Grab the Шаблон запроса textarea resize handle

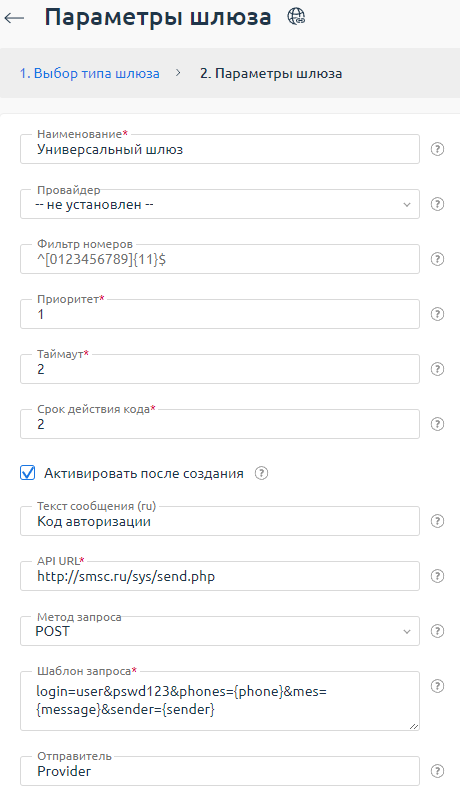(x=414, y=726)
